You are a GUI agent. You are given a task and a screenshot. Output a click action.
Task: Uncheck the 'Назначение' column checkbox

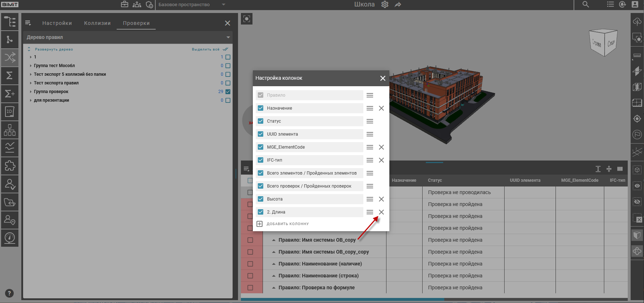click(260, 108)
